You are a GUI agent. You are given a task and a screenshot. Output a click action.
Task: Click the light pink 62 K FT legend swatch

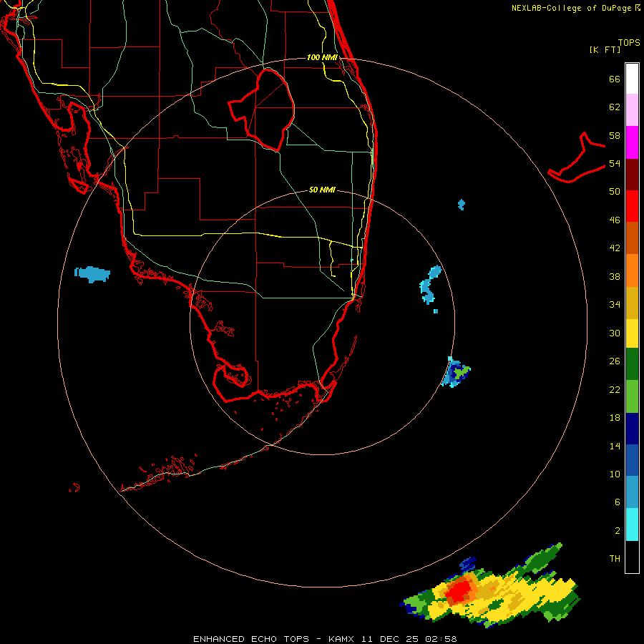pyautogui.click(x=632, y=109)
